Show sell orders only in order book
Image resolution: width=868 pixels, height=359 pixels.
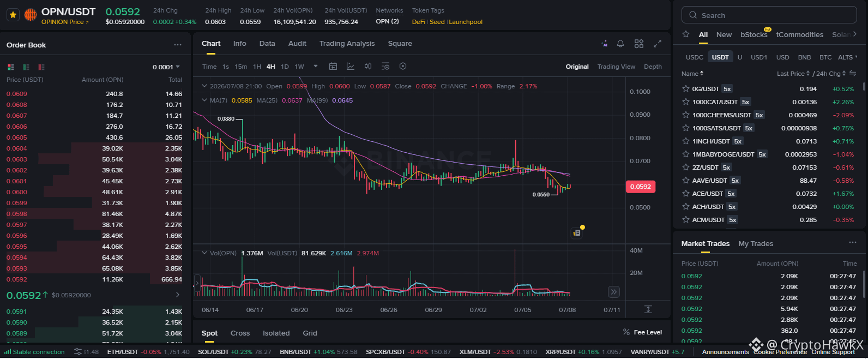[x=41, y=67]
